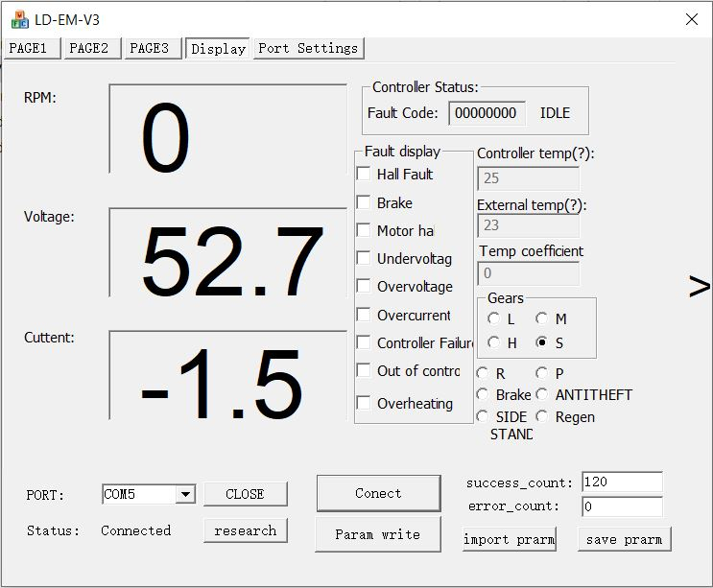This screenshot has width=713, height=588.
Task: Click the Param write button
Action: coord(378,534)
